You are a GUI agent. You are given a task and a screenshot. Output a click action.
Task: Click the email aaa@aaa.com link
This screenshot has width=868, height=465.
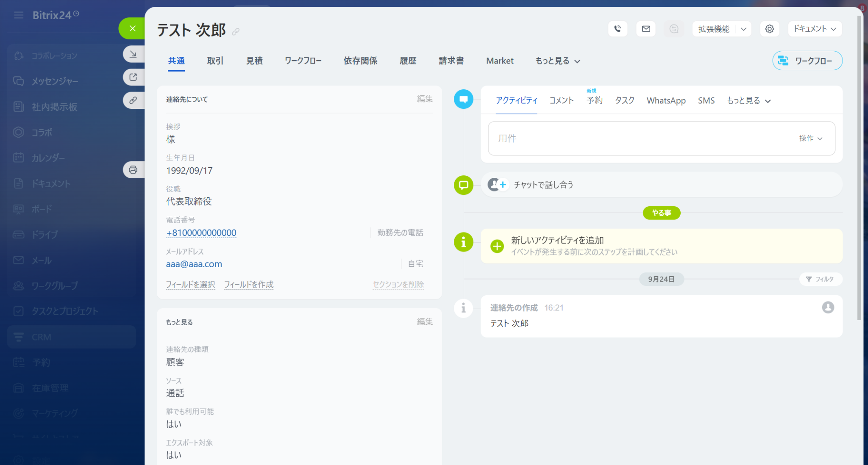coord(194,264)
